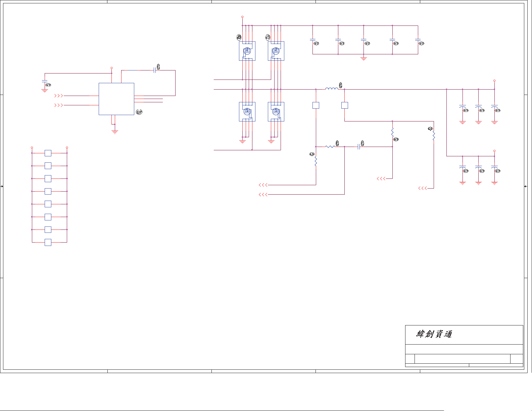532x411 pixels.
Task: Click the ground symbol under the upper-left MOSFET pair
Action: tap(242, 142)
